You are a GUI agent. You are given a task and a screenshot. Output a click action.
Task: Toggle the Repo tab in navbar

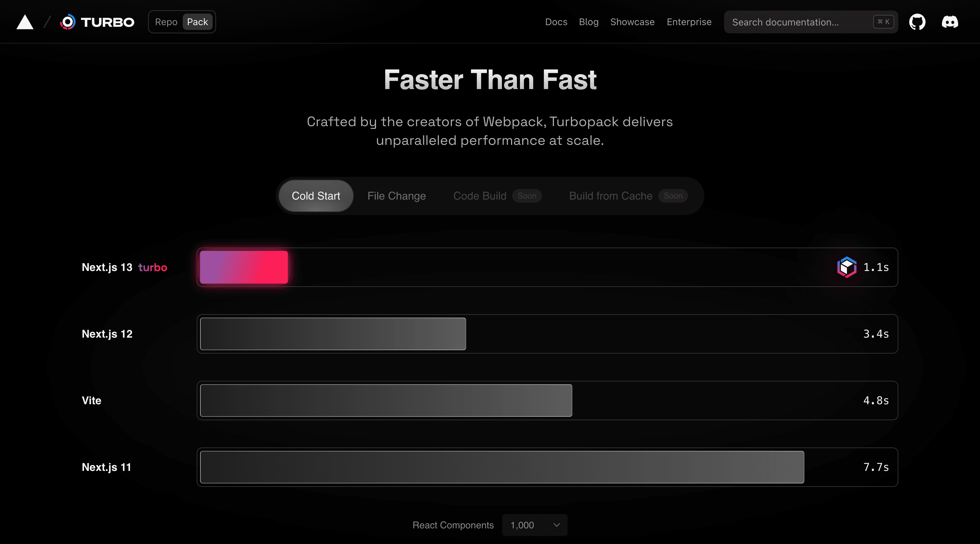tap(166, 21)
